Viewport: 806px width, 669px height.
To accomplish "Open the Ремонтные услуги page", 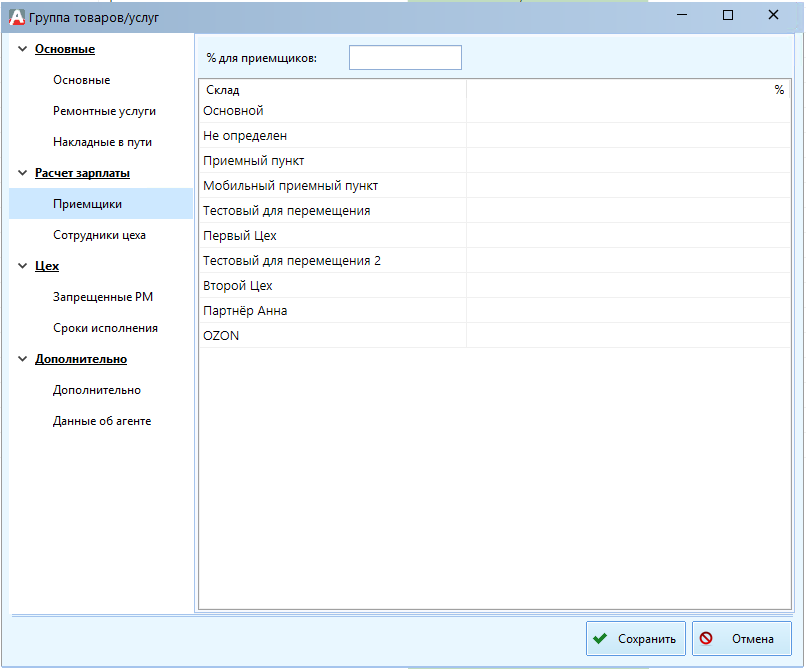I will (x=104, y=111).
